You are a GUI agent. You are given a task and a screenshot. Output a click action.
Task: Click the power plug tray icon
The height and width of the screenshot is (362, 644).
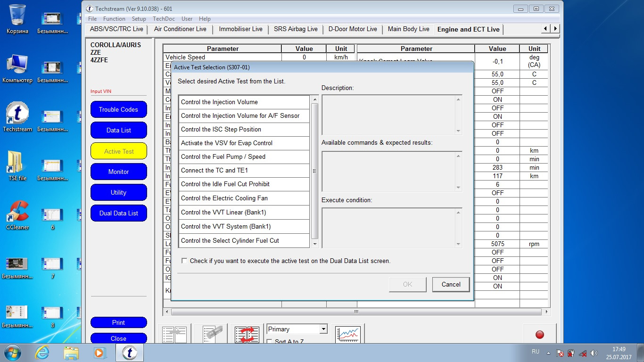pyautogui.click(x=571, y=353)
